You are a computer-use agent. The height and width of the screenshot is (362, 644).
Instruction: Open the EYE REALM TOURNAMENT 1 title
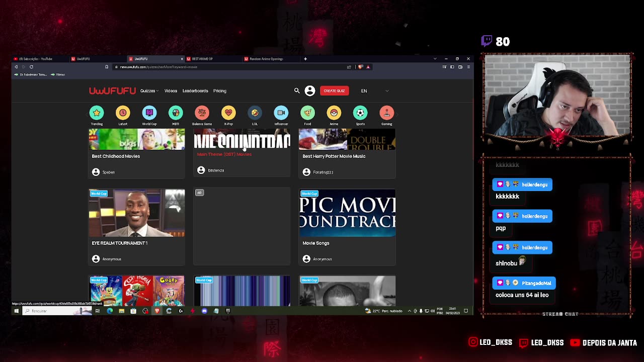120,243
